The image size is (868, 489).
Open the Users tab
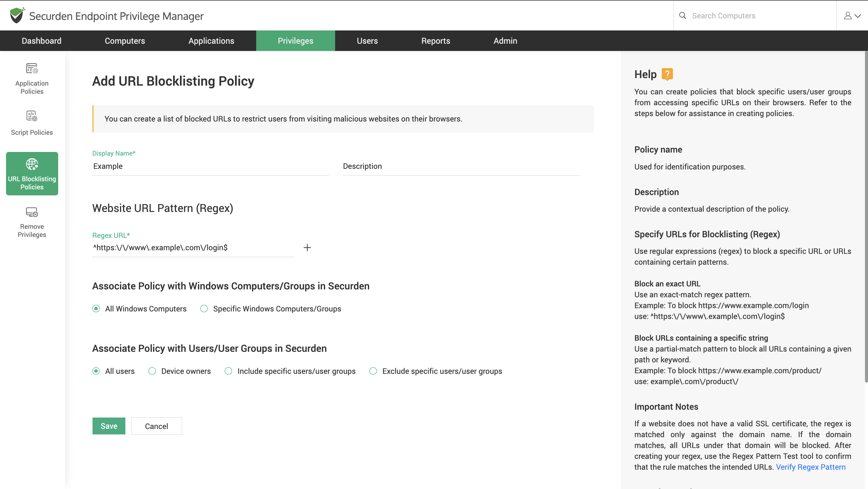coord(367,41)
